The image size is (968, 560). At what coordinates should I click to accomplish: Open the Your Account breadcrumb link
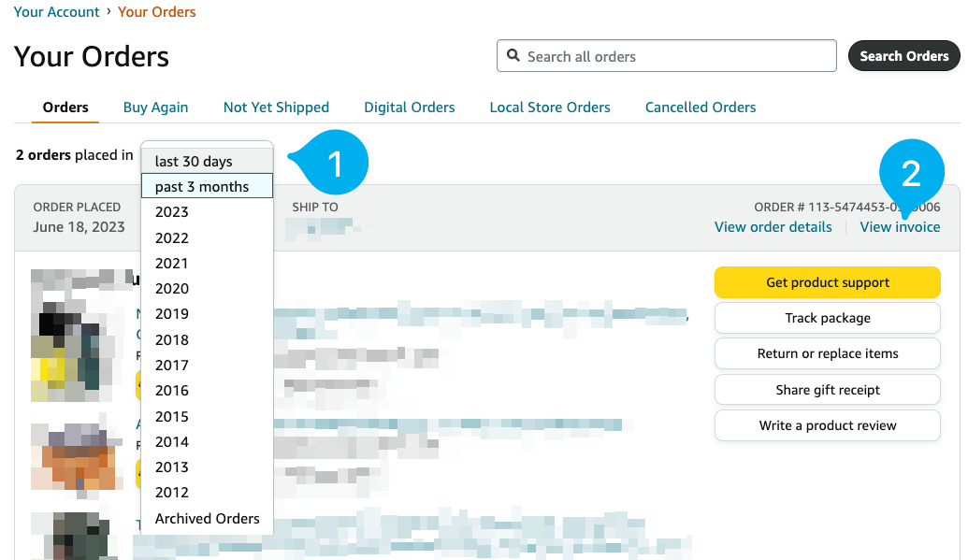56,12
